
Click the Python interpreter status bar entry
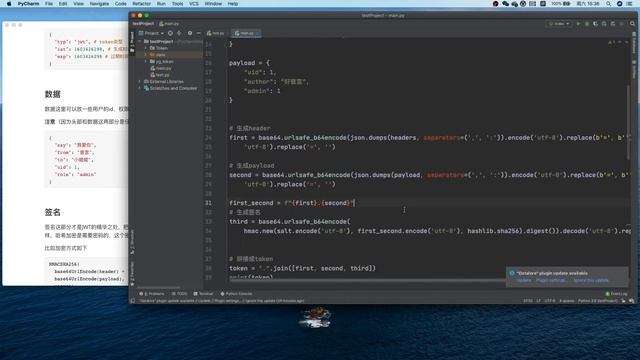point(598,301)
